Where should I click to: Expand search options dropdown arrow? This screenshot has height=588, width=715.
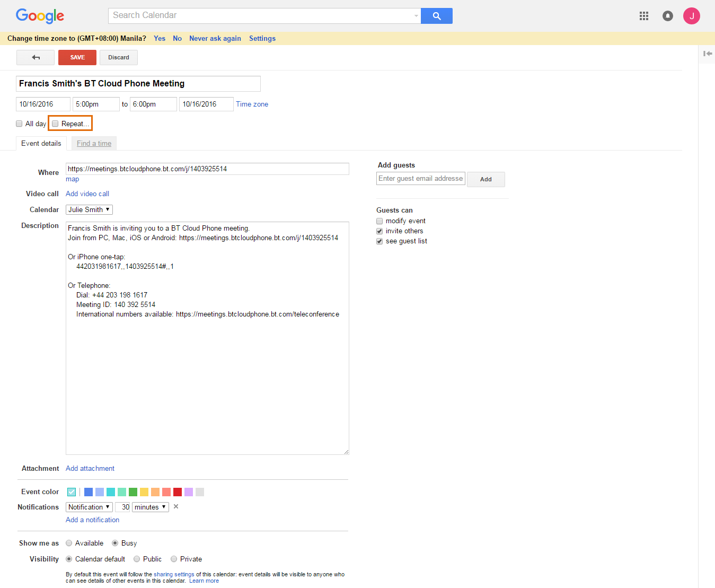click(416, 16)
